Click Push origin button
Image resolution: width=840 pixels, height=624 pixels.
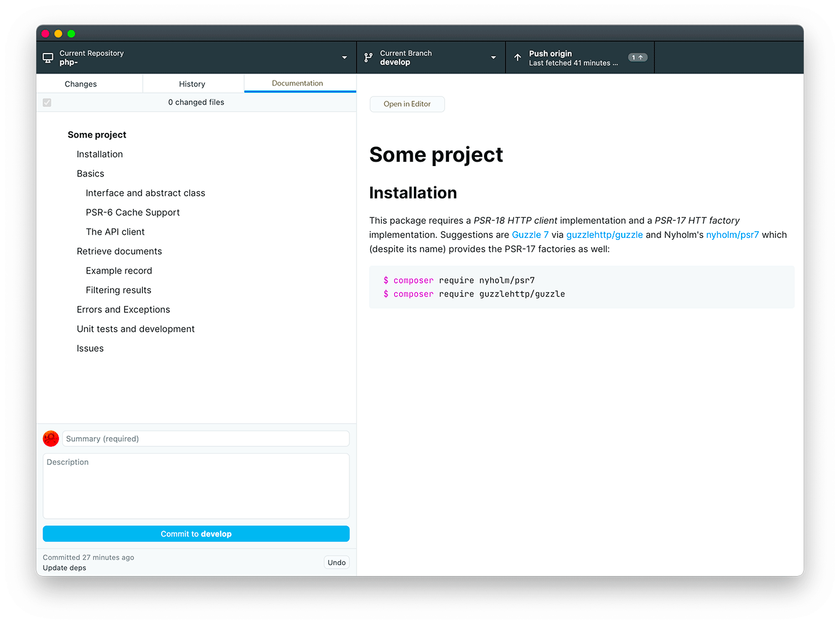(580, 58)
